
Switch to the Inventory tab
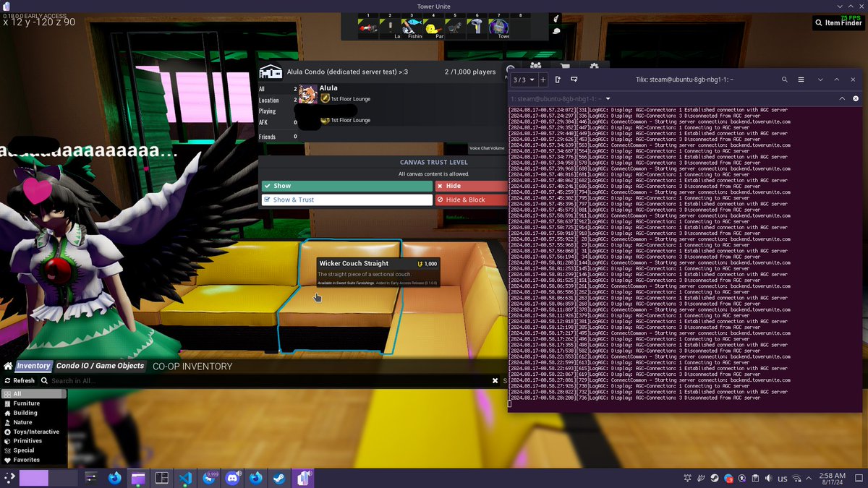coord(34,366)
